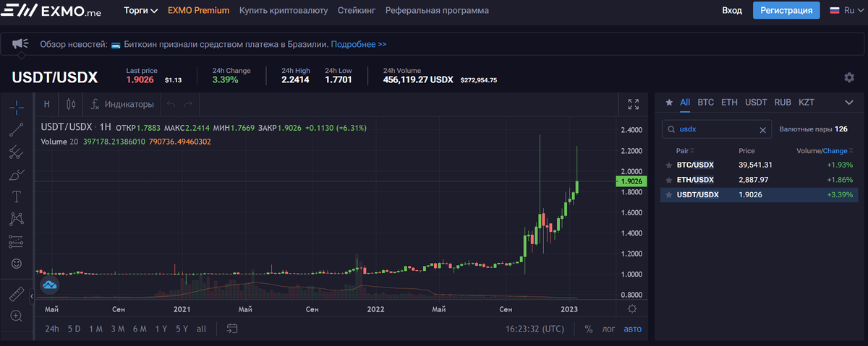The height and width of the screenshot is (346, 868).
Task: Click the go-to-date calendar icon
Action: pyautogui.click(x=231, y=329)
